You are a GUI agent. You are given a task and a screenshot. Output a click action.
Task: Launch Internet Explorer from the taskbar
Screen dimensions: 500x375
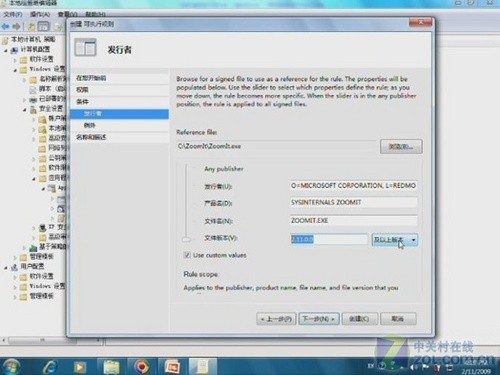point(50,367)
